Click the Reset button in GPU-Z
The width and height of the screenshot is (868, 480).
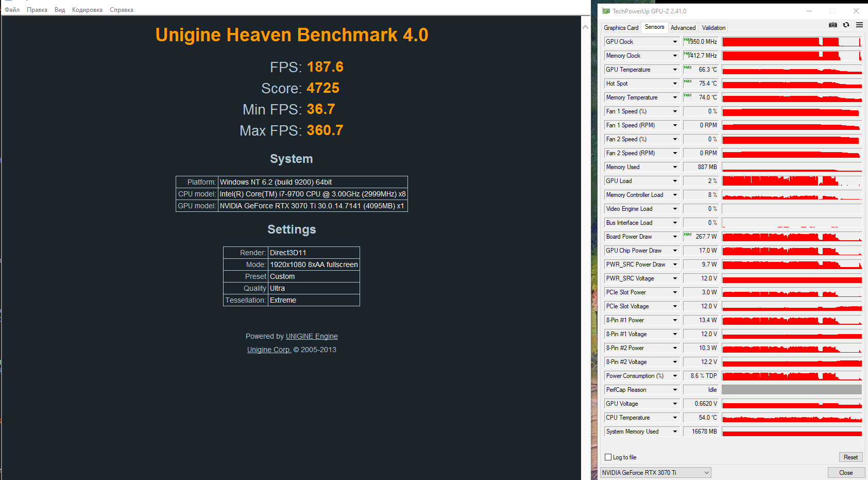[850, 457]
